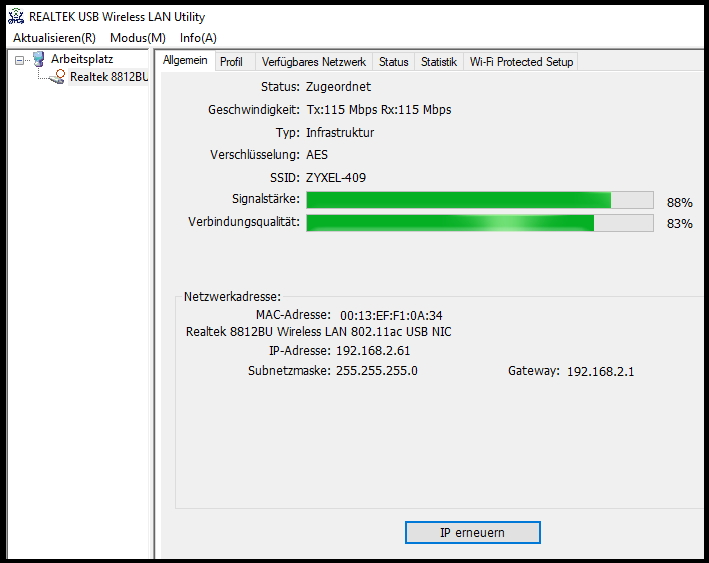Click the IP erneuern button

tap(473, 533)
